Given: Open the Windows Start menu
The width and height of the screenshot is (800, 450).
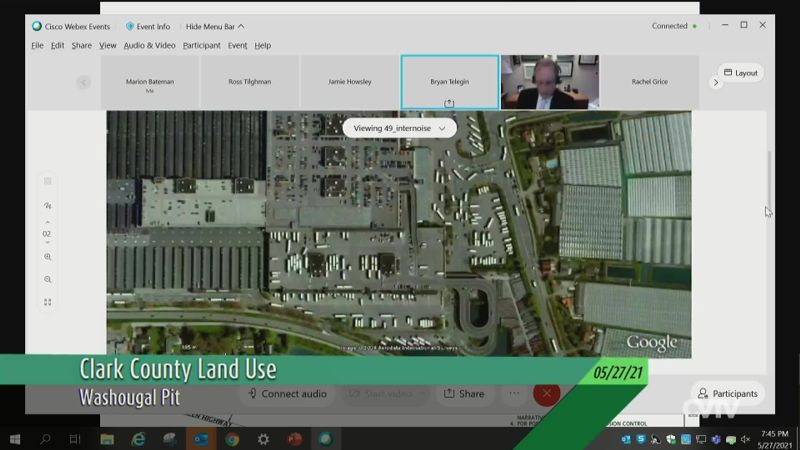Looking at the screenshot, I should [15, 439].
